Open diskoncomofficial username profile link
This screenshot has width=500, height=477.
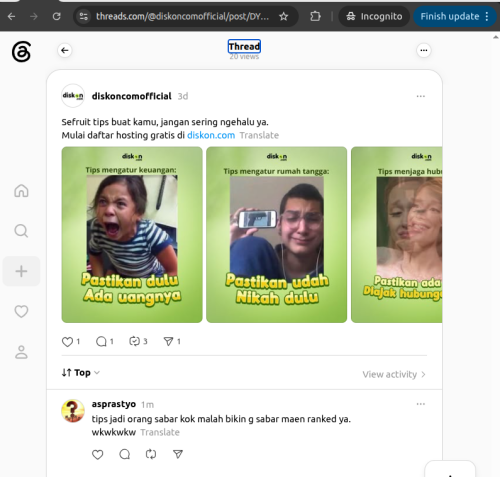[x=132, y=96]
